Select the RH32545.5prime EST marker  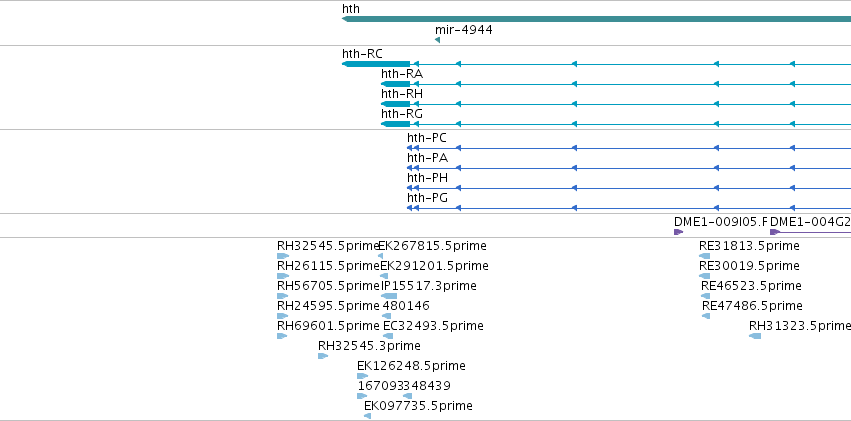(283, 256)
